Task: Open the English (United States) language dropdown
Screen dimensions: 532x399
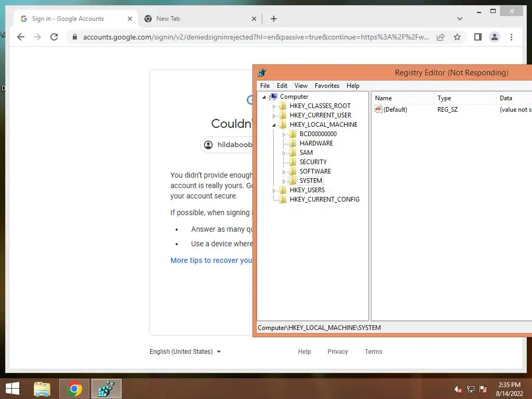Action: click(x=185, y=352)
